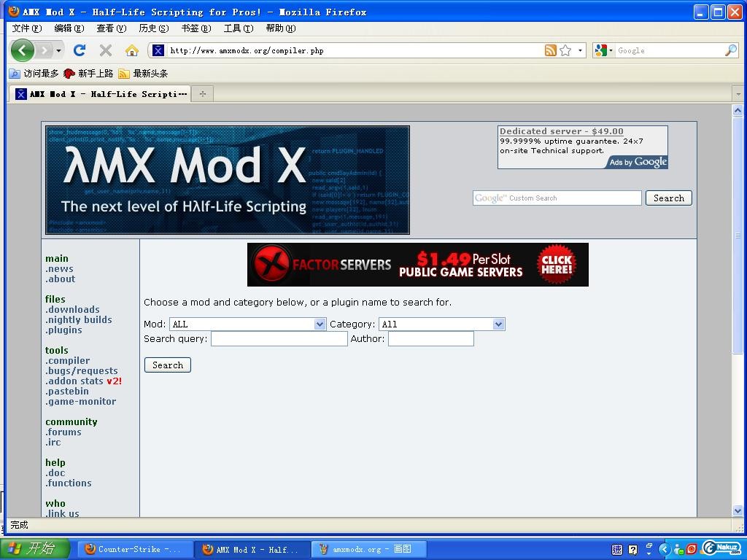Go to the home page icon
Viewport: 747px width, 560px height.
point(132,50)
